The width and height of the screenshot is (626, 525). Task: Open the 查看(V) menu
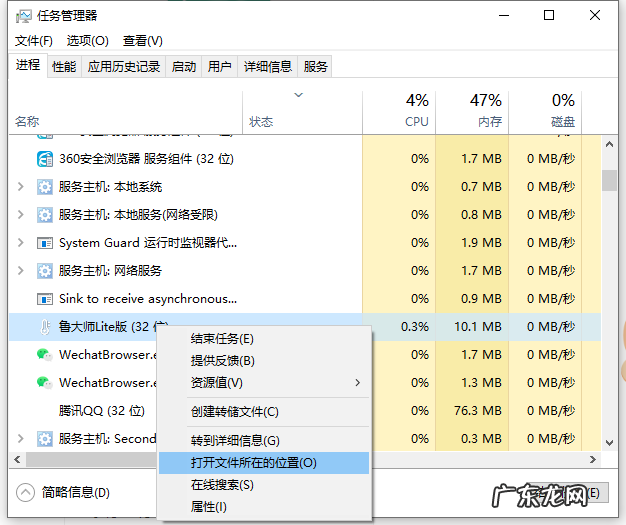coord(143,41)
